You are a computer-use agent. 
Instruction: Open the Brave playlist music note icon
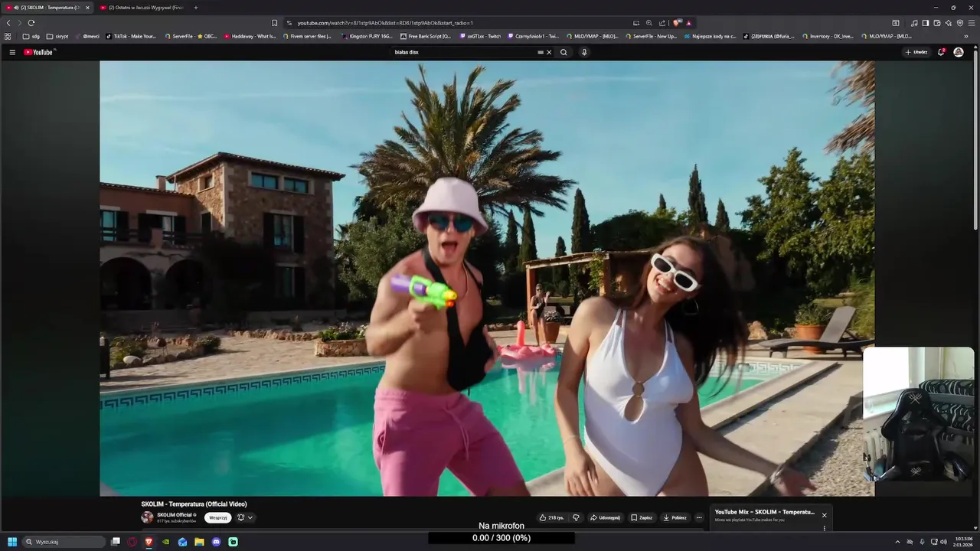[x=914, y=23]
